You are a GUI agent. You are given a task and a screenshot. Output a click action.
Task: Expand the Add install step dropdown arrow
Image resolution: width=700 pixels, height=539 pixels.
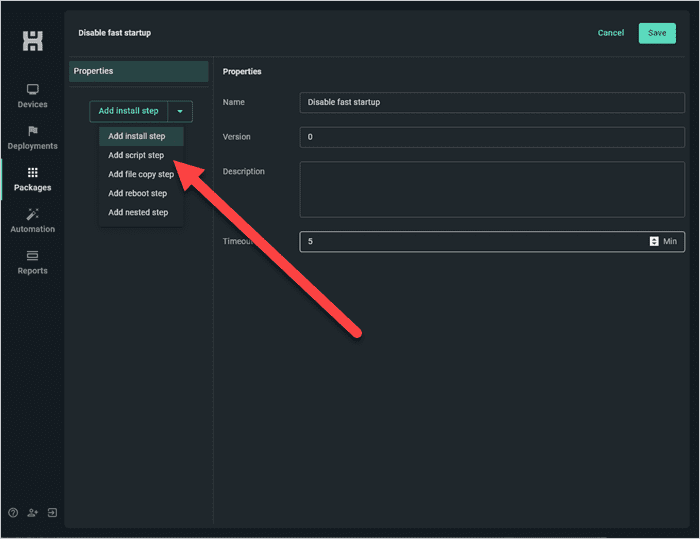point(180,111)
